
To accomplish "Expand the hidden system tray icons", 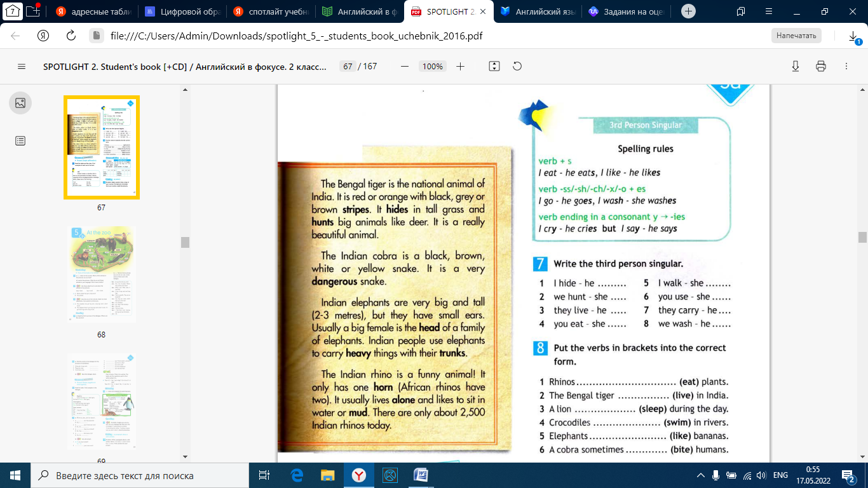I will coord(701,475).
